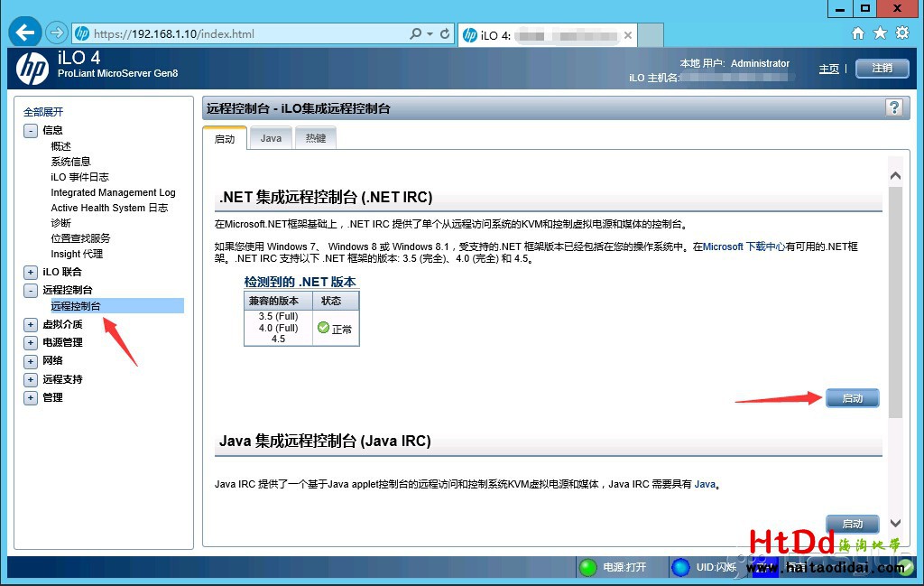Screen dimensions: 924x586
Task: Open Insight 代理 in sidebar
Action: point(77,254)
